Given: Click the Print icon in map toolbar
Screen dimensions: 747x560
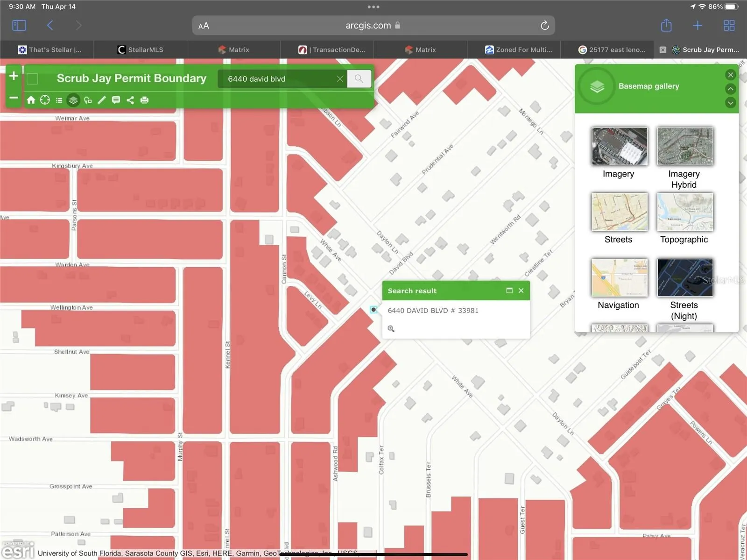Looking at the screenshot, I should tap(145, 100).
